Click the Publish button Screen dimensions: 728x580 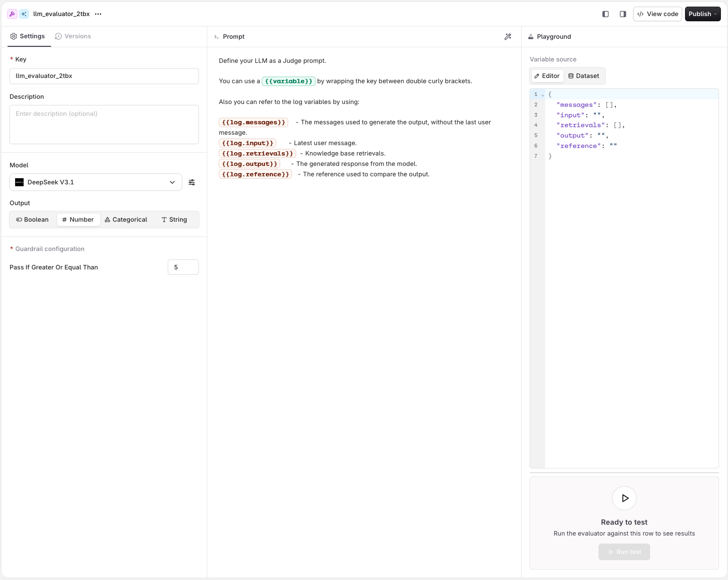click(702, 14)
